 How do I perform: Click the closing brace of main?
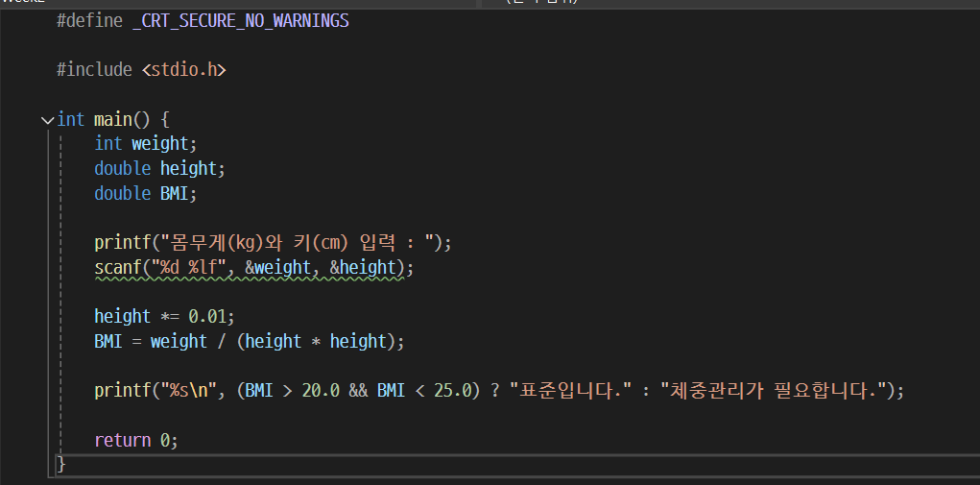tap(61, 465)
